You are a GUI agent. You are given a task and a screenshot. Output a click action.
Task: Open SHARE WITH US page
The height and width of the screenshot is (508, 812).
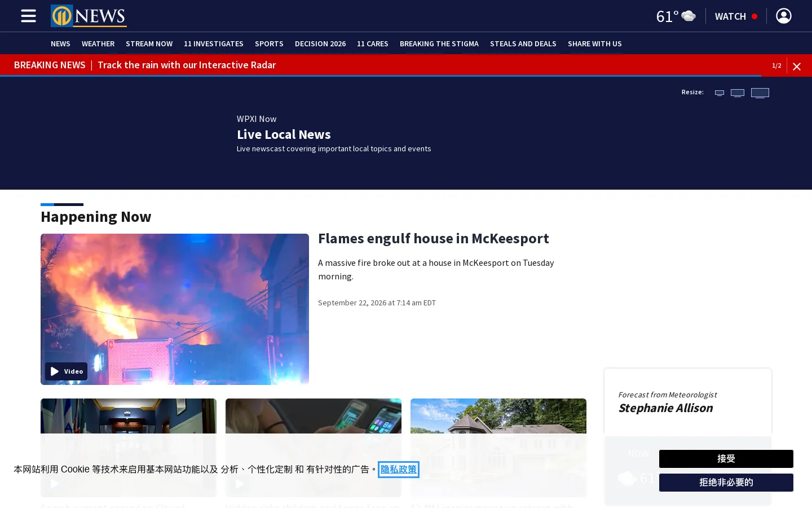click(x=595, y=43)
